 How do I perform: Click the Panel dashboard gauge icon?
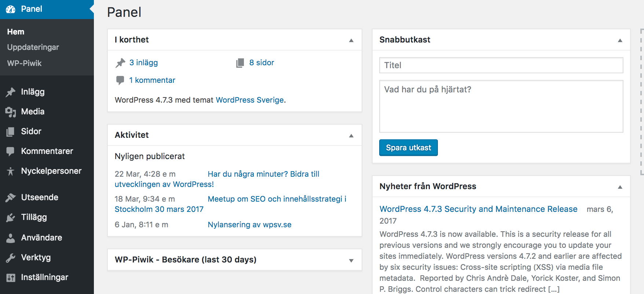tap(11, 9)
